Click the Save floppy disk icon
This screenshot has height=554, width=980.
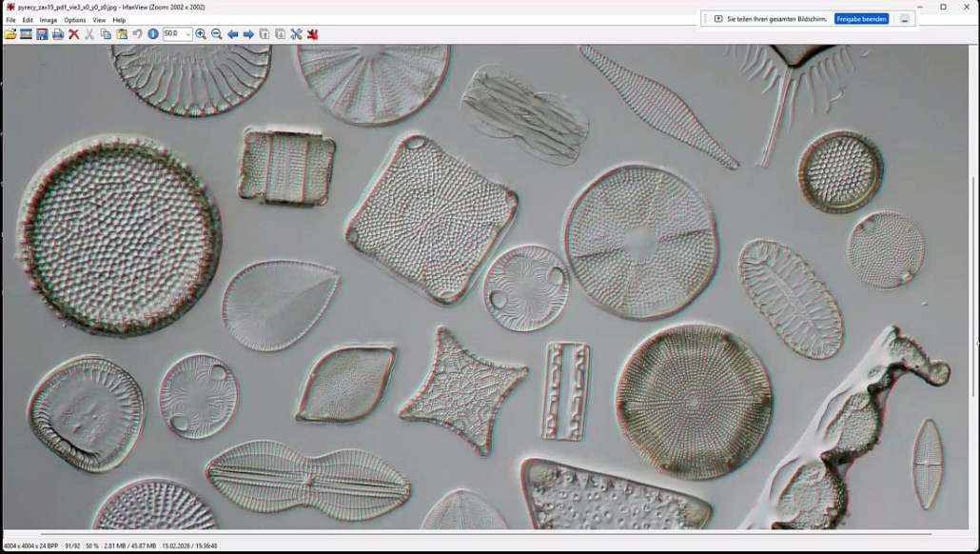pyautogui.click(x=42, y=34)
